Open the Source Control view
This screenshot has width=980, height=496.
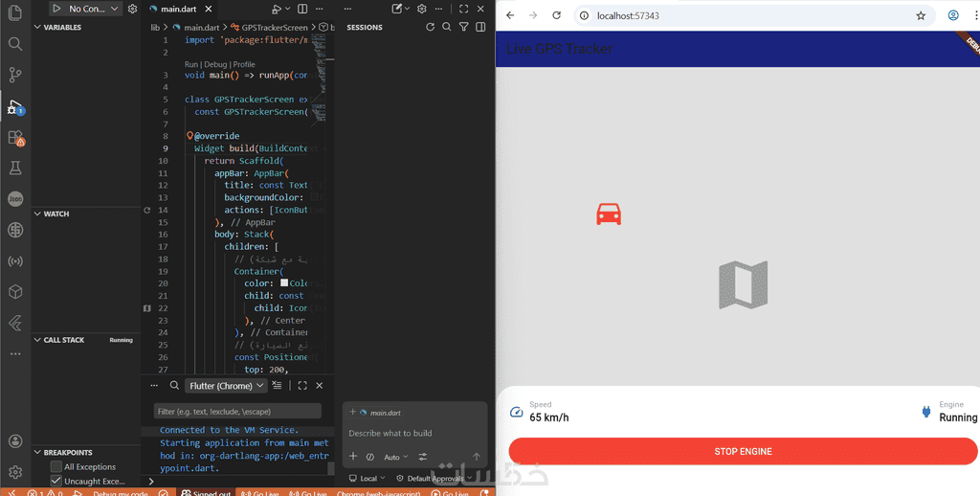coord(15,75)
